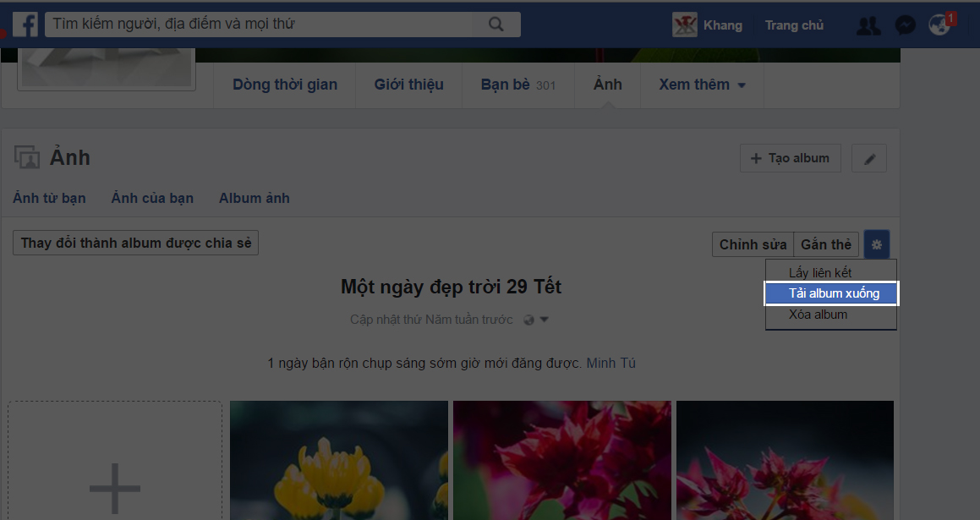Open the Friend Requests icon

coord(868,25)
